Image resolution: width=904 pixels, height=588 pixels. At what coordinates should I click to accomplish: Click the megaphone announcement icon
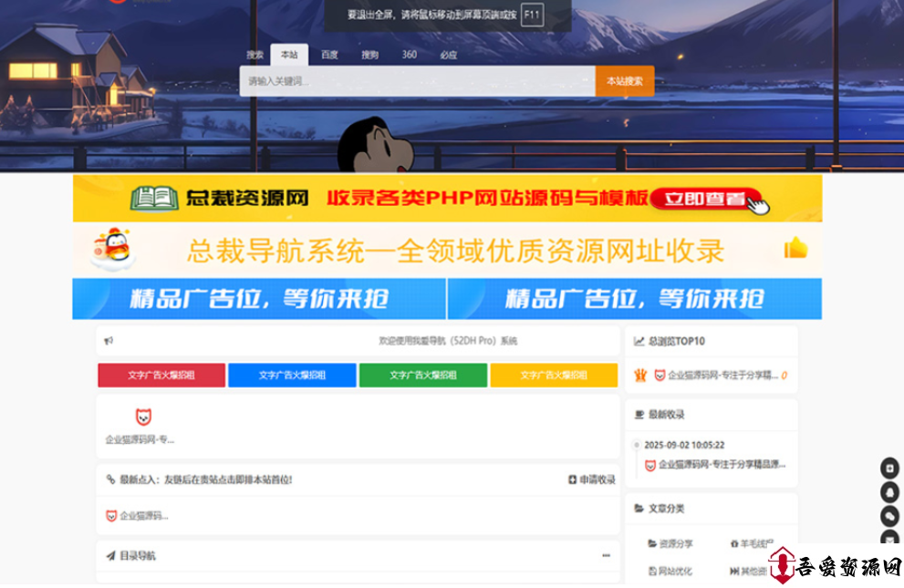click(x=109, y=341)
